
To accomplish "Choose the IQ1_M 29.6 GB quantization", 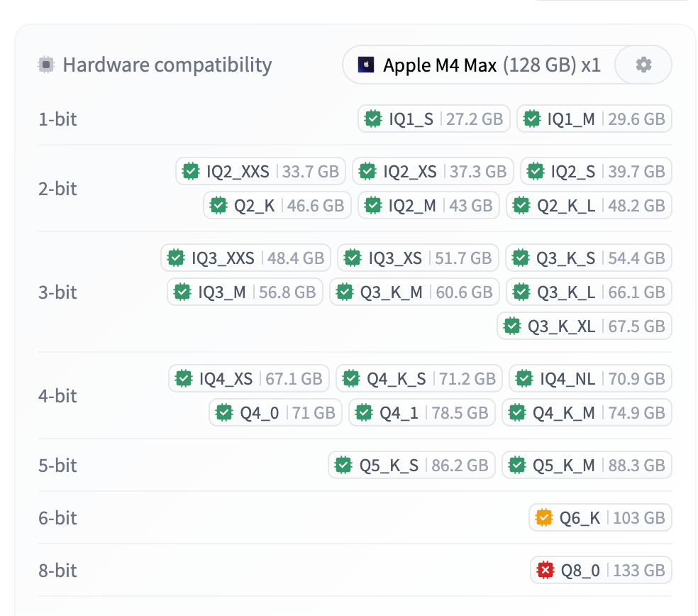I will tap(594, 119).
